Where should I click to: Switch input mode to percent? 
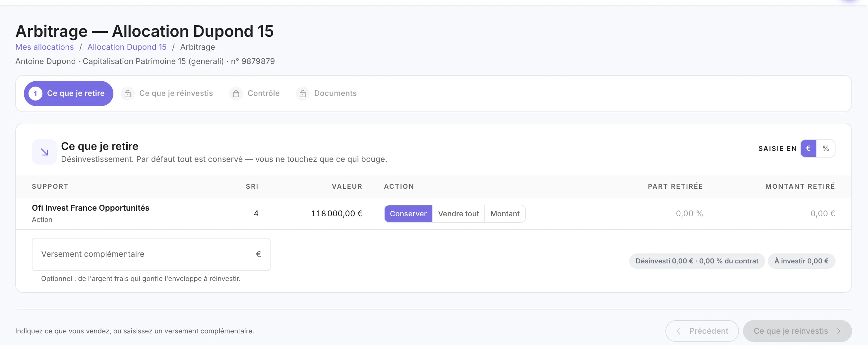click(826, 148)
